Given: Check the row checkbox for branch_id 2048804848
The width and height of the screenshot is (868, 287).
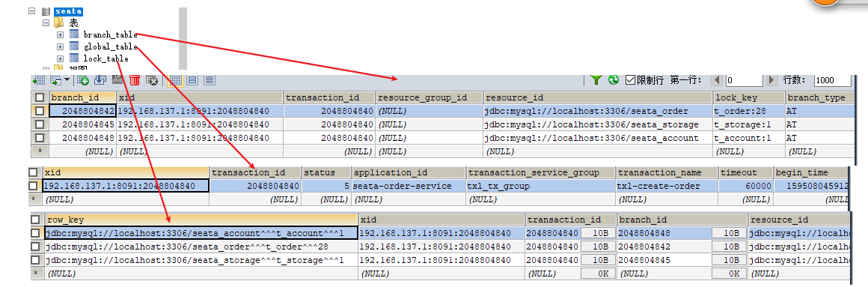Looking at the screenshot, I should (x=40, y=137).
